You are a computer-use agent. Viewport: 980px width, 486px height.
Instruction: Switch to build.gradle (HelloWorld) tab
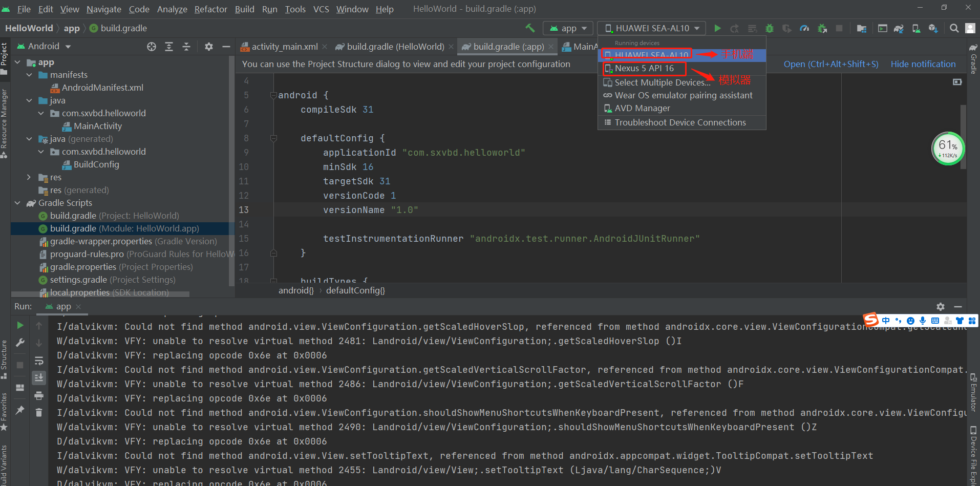[395, 47]
